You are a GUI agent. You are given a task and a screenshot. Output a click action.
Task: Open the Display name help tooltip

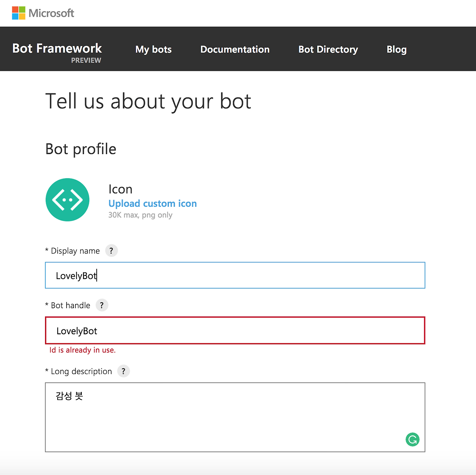(111, 251)
